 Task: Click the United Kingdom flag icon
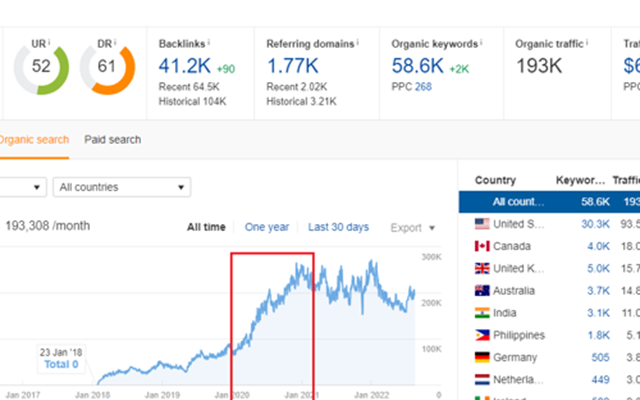click(482, 268)
